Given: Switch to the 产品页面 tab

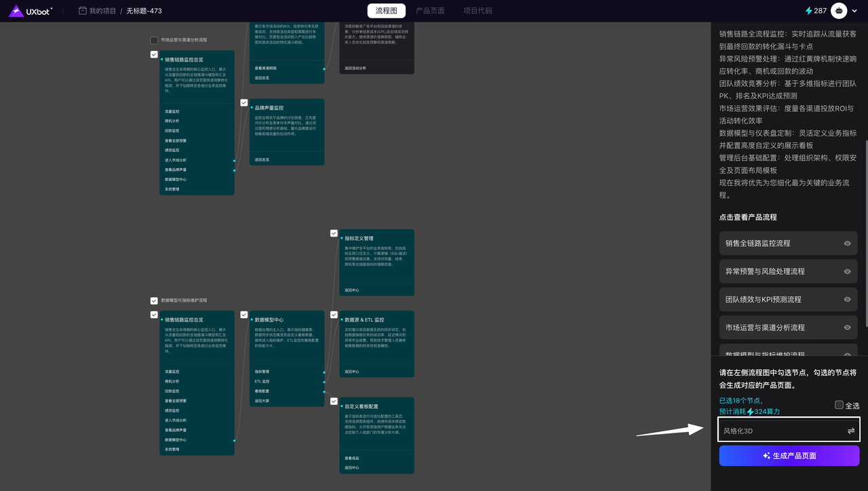Looking at the screenshot, I should point(430,11).
